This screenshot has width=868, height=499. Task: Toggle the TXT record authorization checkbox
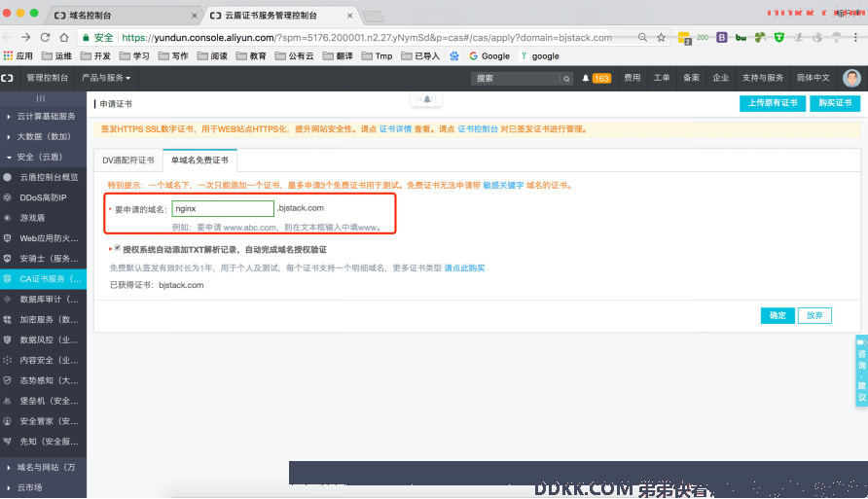pyautogui.click(x=118, y=248)
